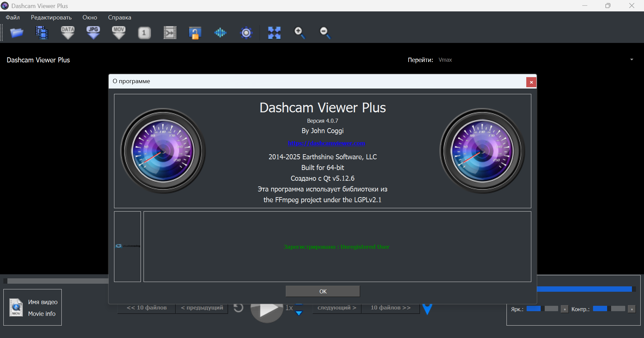Screen dimensions: 644x338
Task: Click the padlock toolbar icon
Action: point(195,33)
